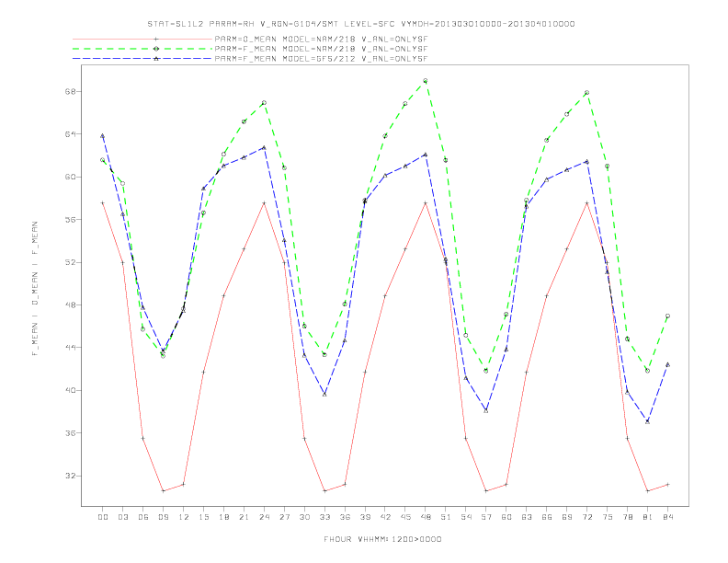This screenshot has width=728, height=563.
Task: Click the 44 tick on the vertical axis
Action: click(x=71, y=348)
